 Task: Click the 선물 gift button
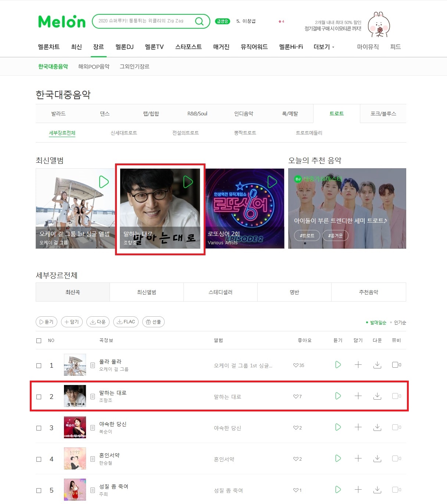tap(153, 322)
